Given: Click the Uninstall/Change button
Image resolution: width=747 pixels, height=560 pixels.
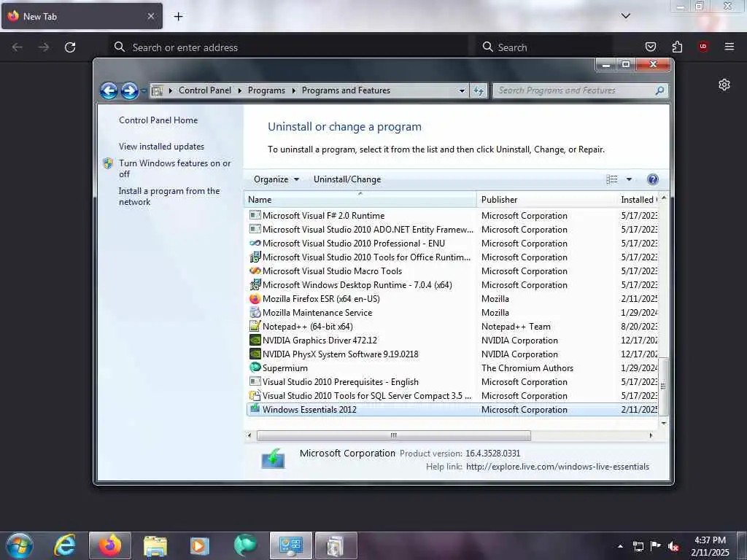Looking at the screenshot, I should [x=347, y=179].
